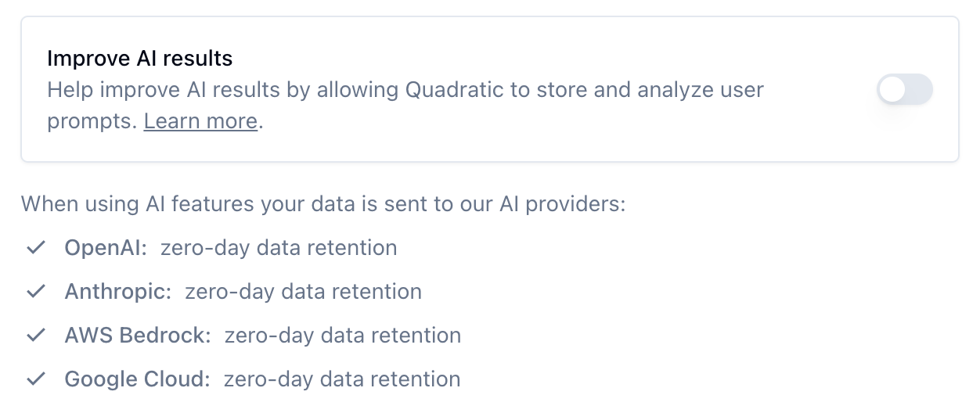The height and width of the screenshot is (413, 980).
Task: Select the OpenAI provider label
Action: [x=106, y=248]
